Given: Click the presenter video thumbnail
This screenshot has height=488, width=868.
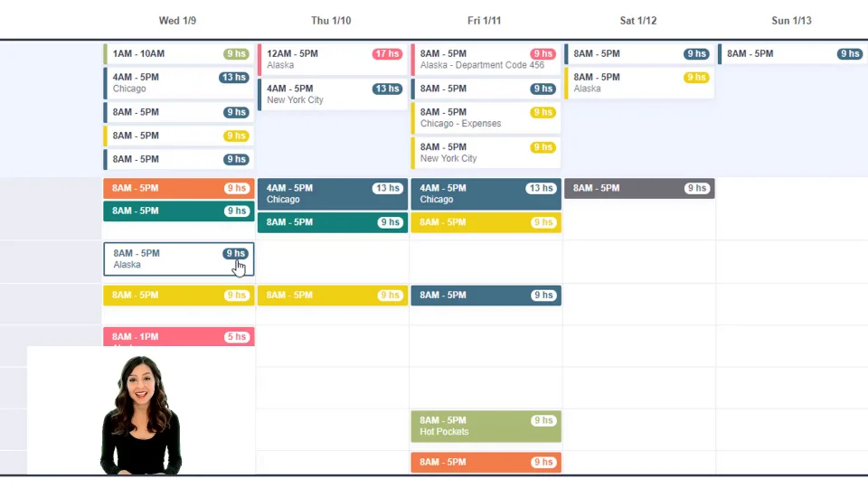Looking at the screenshot, I should point(141,411).
